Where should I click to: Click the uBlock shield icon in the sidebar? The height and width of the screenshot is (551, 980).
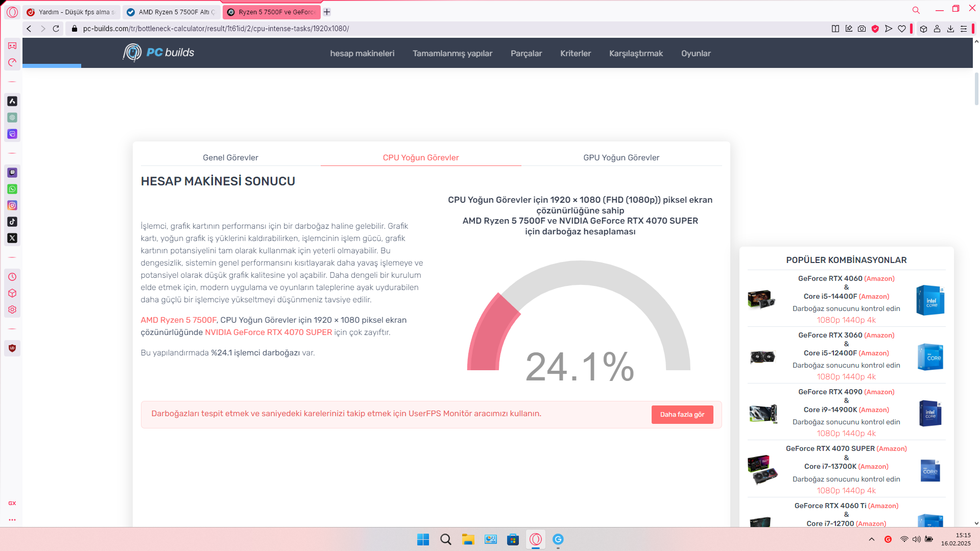(x=12, y=348)
